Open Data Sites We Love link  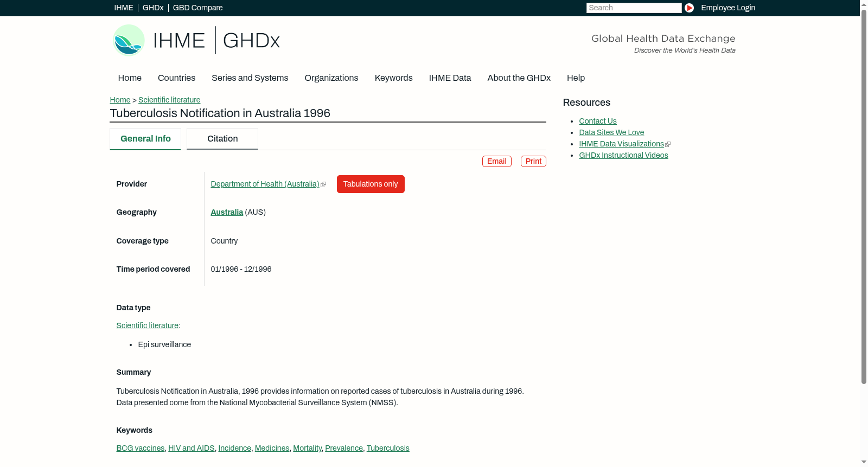611,133
